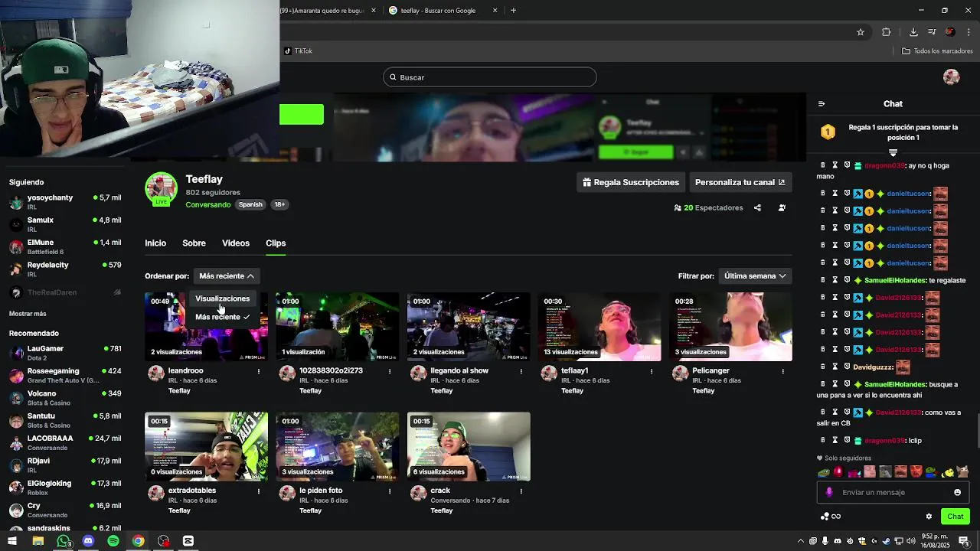The height and width of the screenshot is (551, 980).
Task: Delete the 'te regalaste' chat message with trash icon
Action: (823, 280)
